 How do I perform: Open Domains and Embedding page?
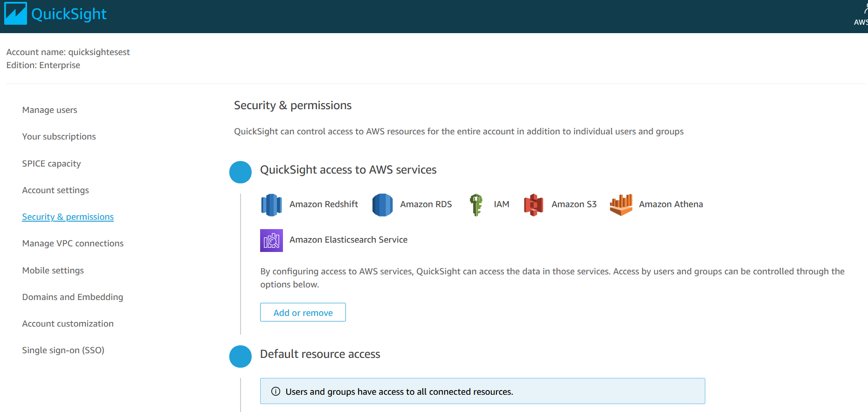73,297
